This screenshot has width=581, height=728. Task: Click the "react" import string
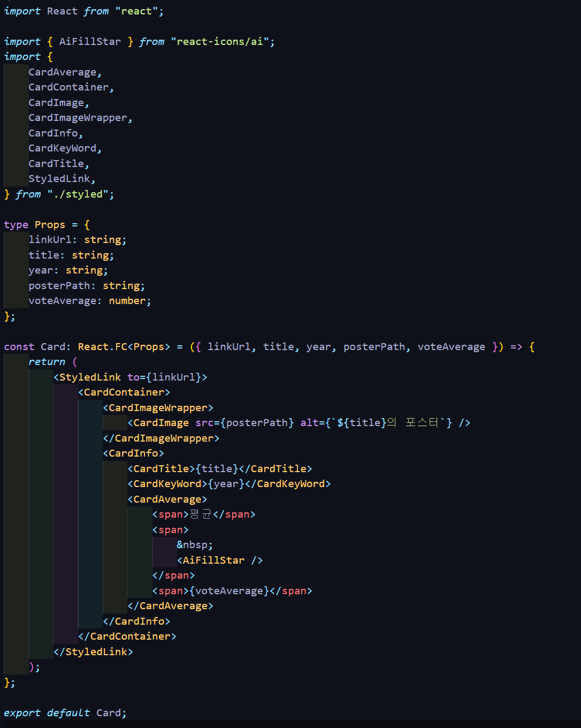(136, 11)
